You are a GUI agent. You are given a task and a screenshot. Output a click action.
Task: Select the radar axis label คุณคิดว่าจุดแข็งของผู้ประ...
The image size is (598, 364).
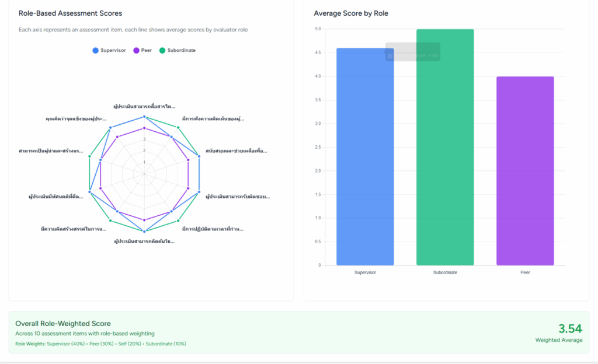[76, 118]
